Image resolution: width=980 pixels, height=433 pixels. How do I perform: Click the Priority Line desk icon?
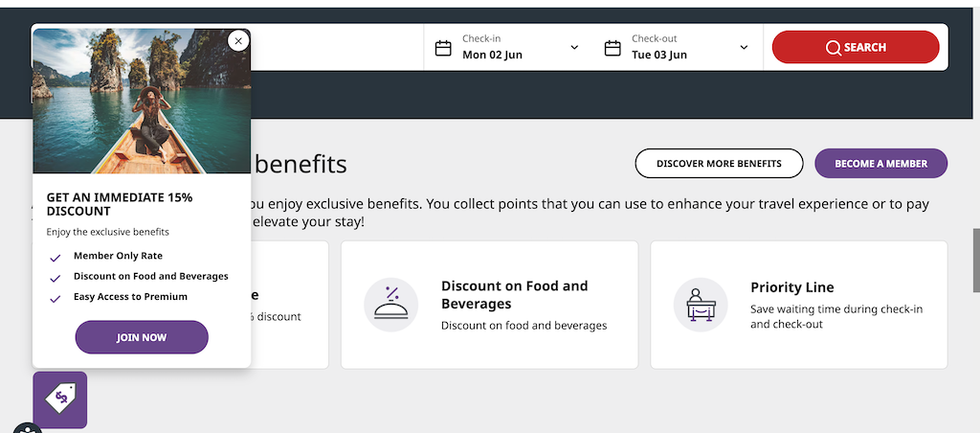click(701, 305)
